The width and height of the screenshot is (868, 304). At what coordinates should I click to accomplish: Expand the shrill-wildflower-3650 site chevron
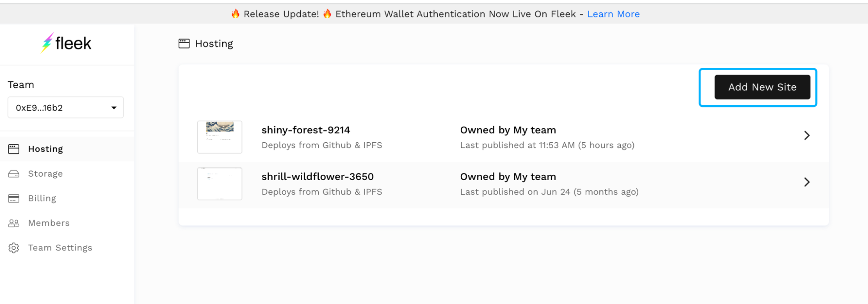pos(807,182)
